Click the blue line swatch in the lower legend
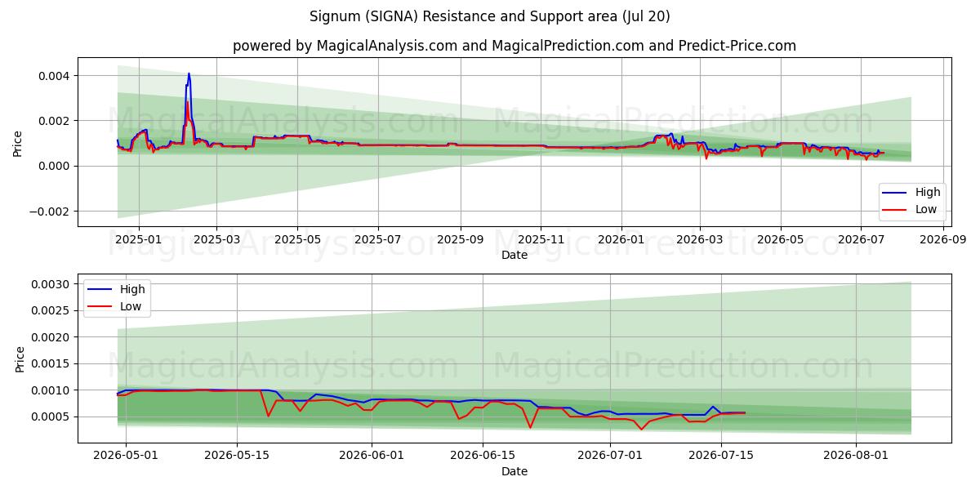 point(101,289)
